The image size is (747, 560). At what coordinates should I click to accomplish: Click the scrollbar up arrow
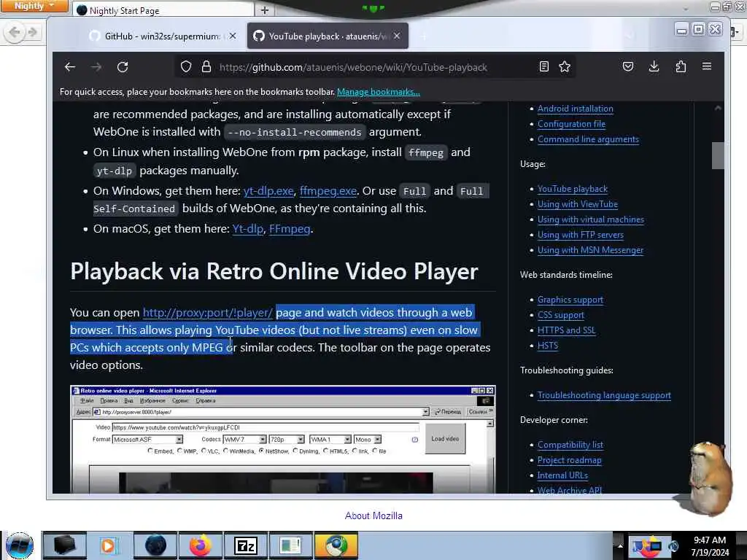click(718, 109)
